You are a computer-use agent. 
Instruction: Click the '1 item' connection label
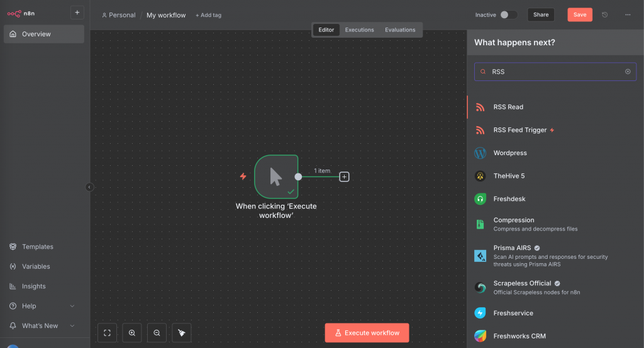point(322,171)
